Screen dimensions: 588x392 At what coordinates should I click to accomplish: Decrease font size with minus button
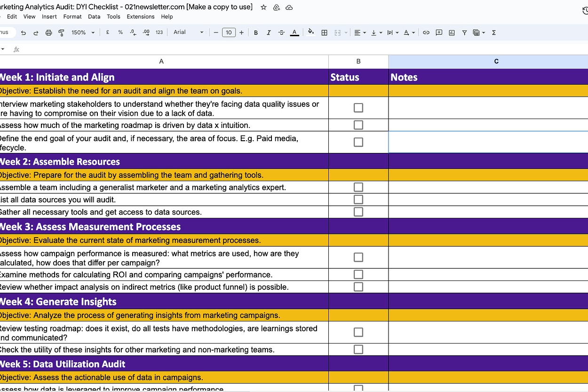click(216, 32)
